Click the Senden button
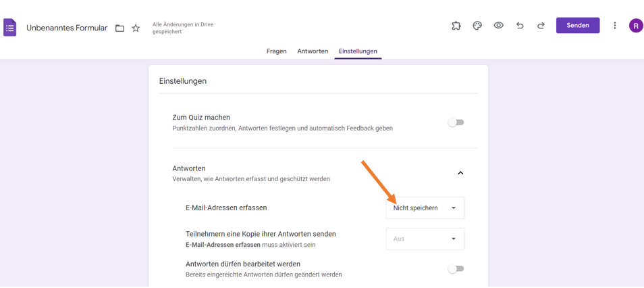Image resolution: width=644 pixels, height=288 pixels. pyautogui.click(x=578, y=26)
